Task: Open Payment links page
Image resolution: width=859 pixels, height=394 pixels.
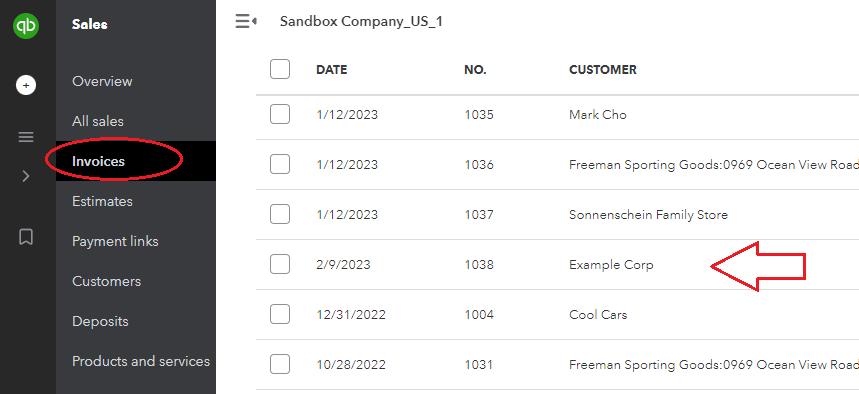Action: pyautogui.click(x=115, y=241)
